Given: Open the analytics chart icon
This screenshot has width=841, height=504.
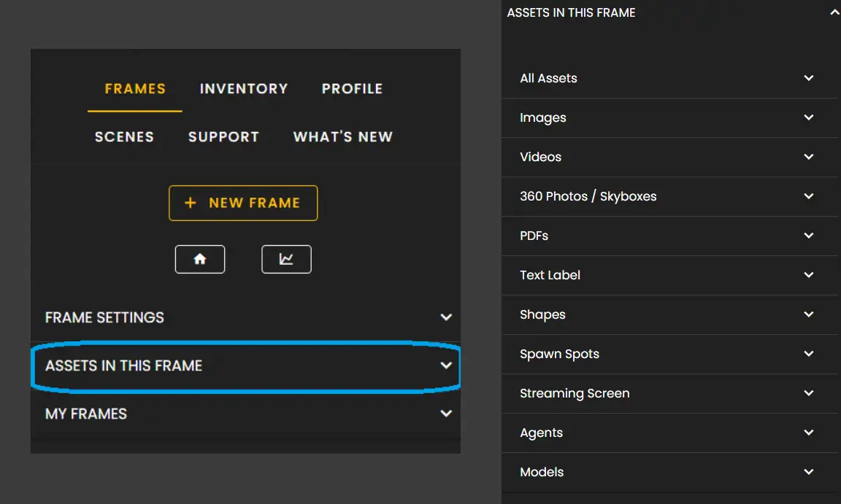Looking at the screenshot, I should coord(286,259).
